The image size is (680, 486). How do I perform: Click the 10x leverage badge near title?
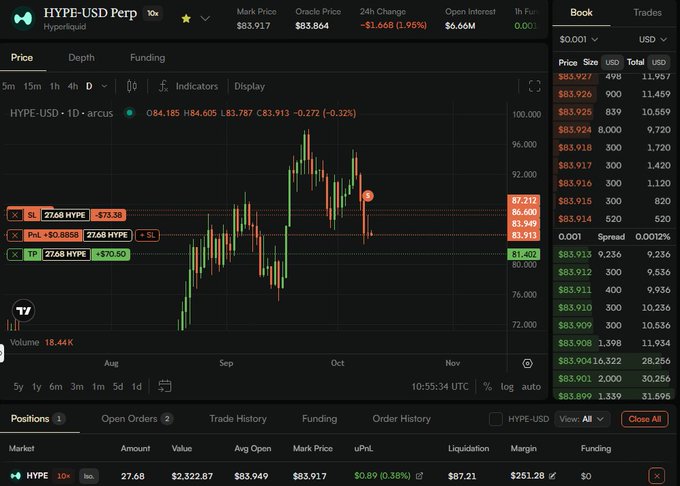click(153, 13)
